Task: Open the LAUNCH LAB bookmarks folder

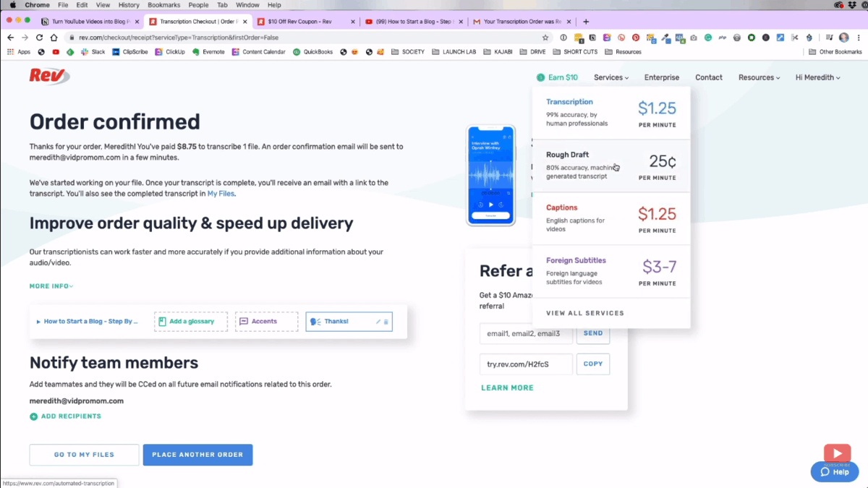Action: [x=454, y=52]
